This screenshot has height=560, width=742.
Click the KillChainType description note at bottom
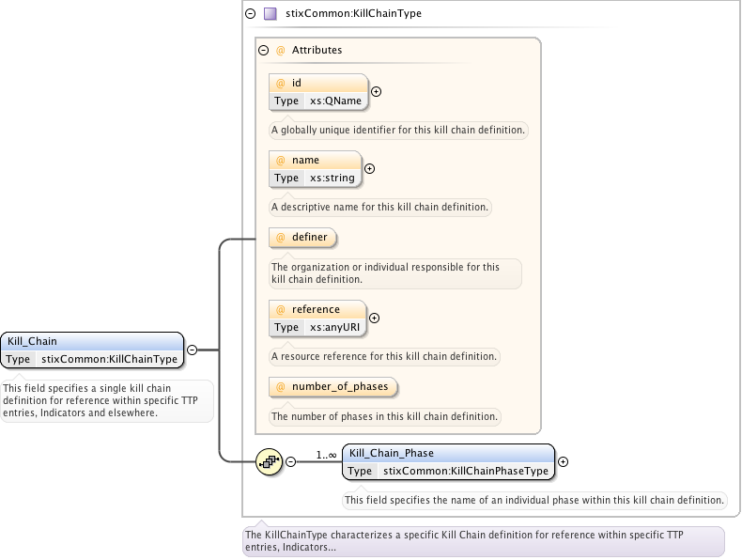pos(483,540)
